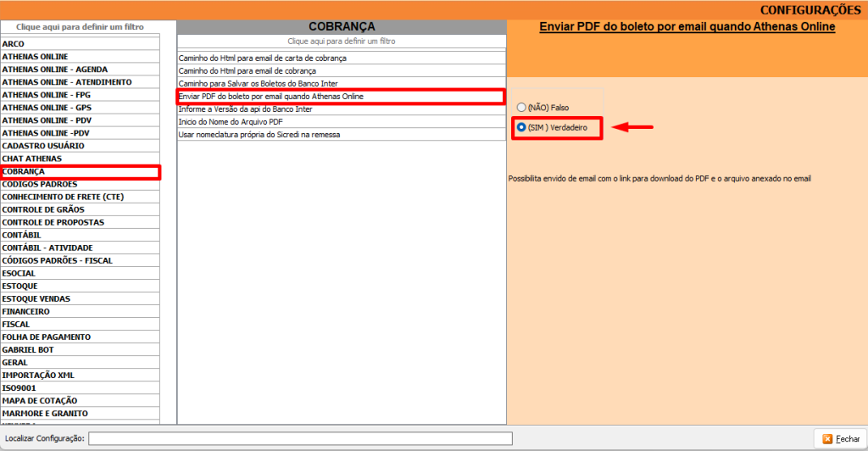868x451 pixels.
Task: Select ATHENAS ONLINE -PDV category without space
Action: tap(81, 133)
